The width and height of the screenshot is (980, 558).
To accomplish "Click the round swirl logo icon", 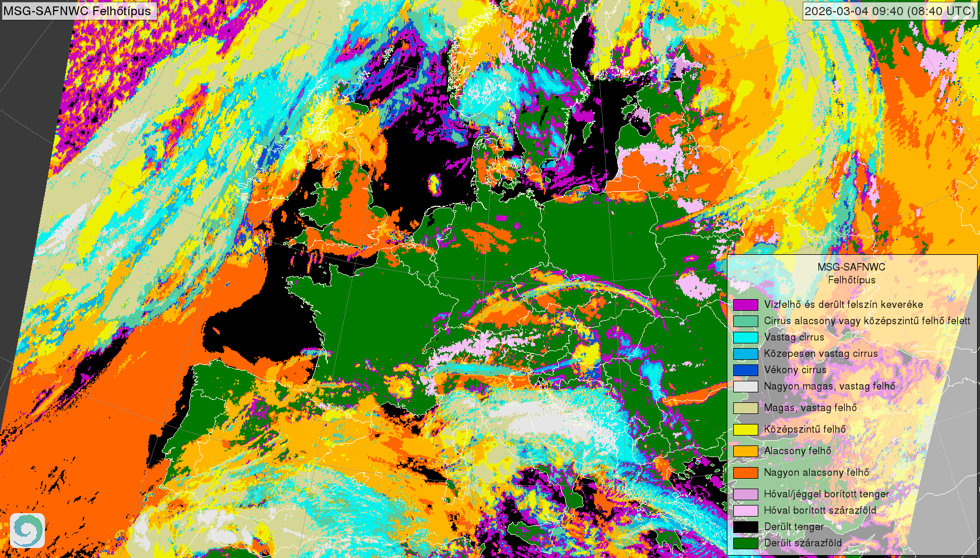I will [x=27, y=530].
